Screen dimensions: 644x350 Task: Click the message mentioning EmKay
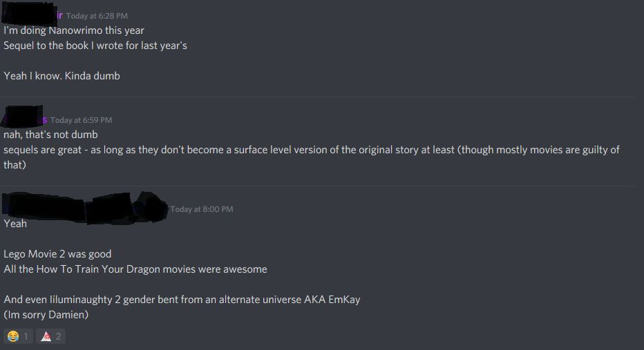(x=182, y=300)
